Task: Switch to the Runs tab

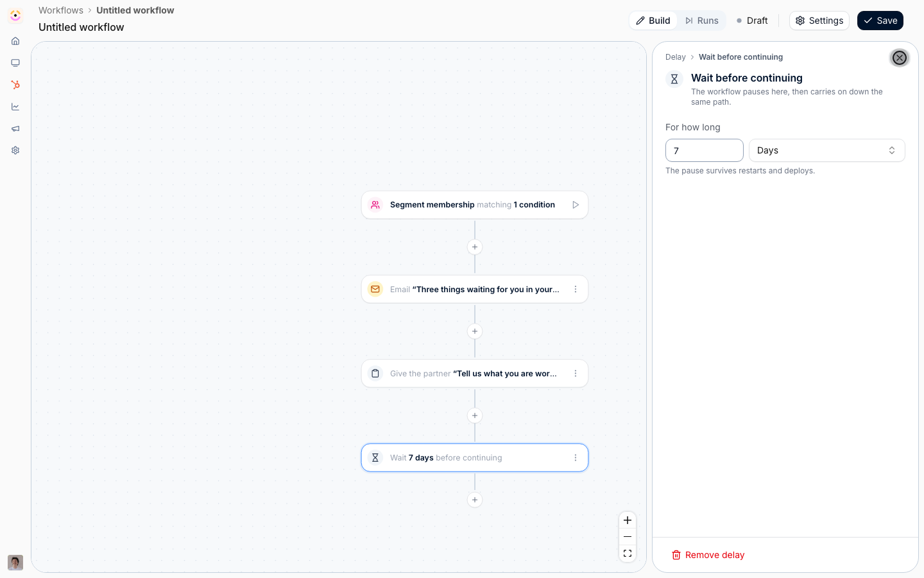Action: pos(701,21)
